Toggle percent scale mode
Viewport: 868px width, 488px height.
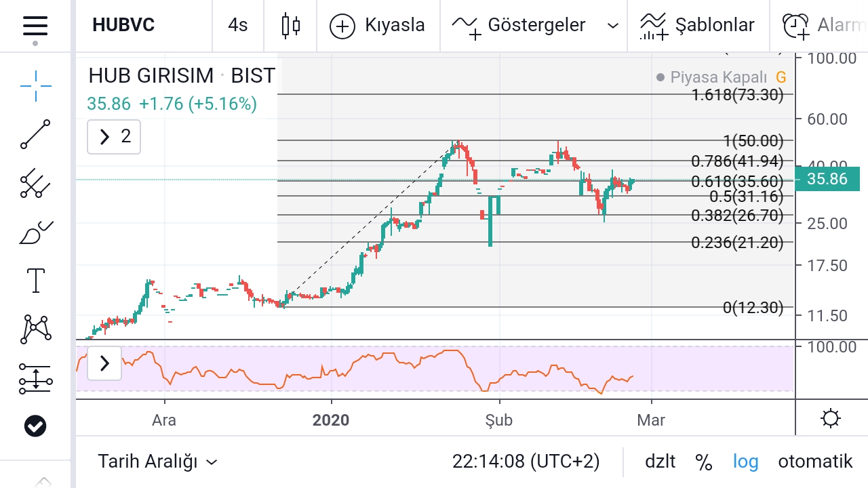704,462
